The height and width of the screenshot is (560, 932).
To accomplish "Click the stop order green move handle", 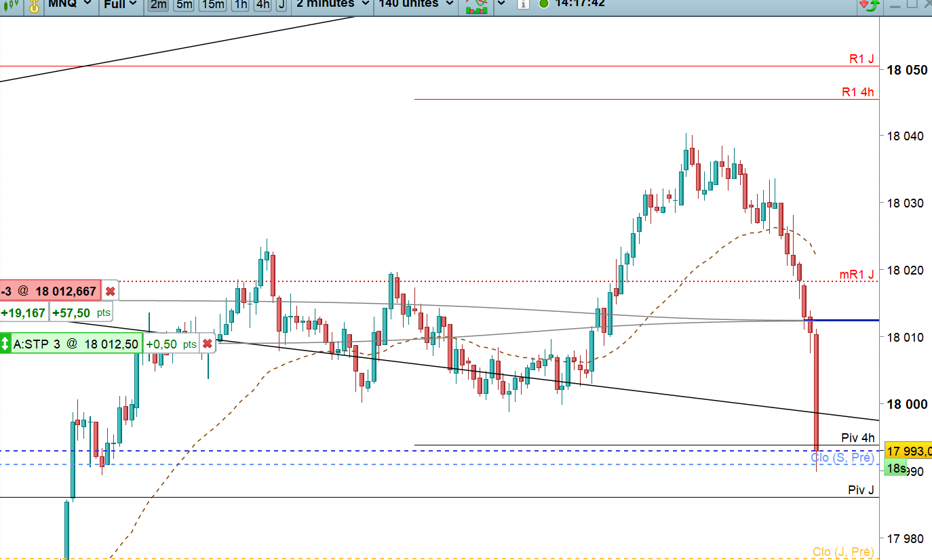I will tap(5, 344).
